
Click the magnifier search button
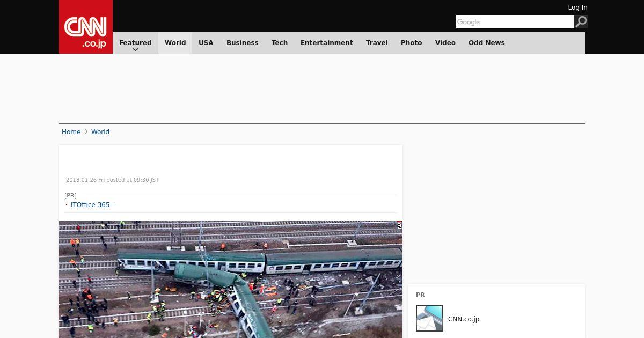(x=581, y=21)
